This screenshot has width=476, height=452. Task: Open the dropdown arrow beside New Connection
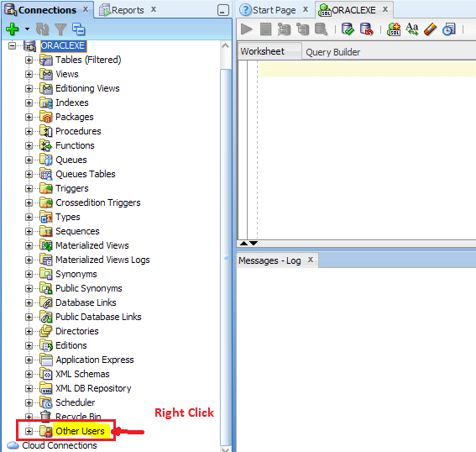tap(28, 29)
